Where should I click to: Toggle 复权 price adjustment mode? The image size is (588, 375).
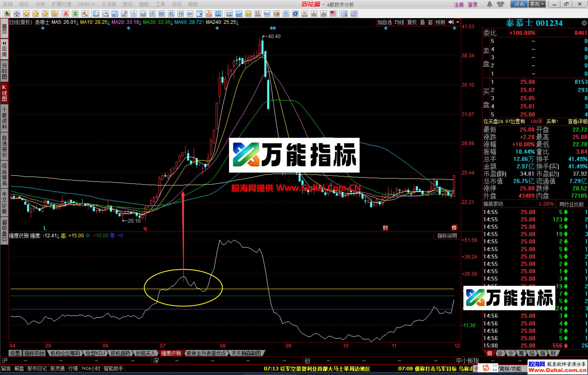pyautogui.click(x=412, y=23)
